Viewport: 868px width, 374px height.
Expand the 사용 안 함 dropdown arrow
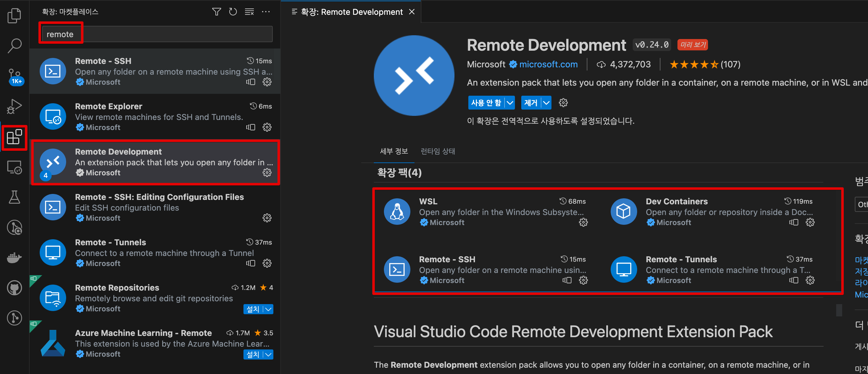pos(510,103)
